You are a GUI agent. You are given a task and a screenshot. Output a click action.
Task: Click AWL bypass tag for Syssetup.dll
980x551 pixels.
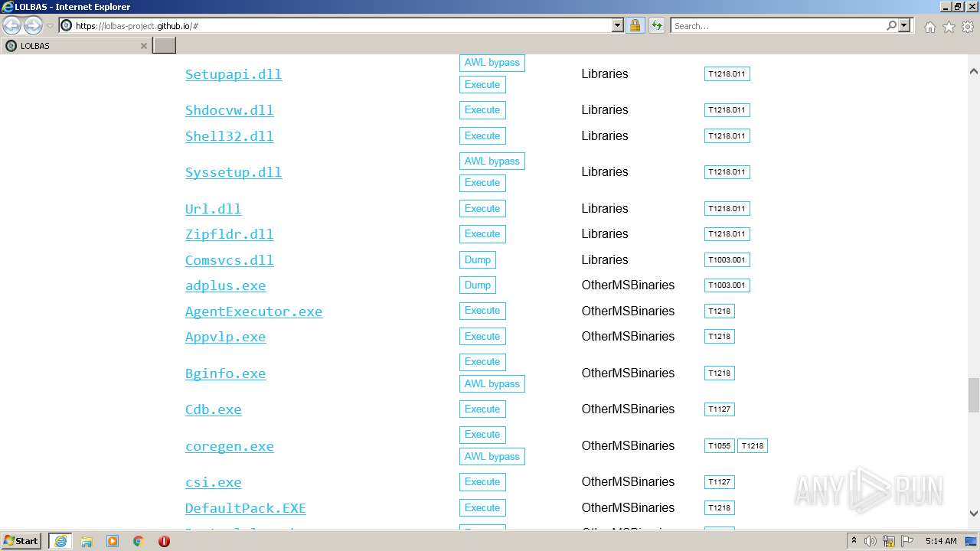[x=492, y=161]
